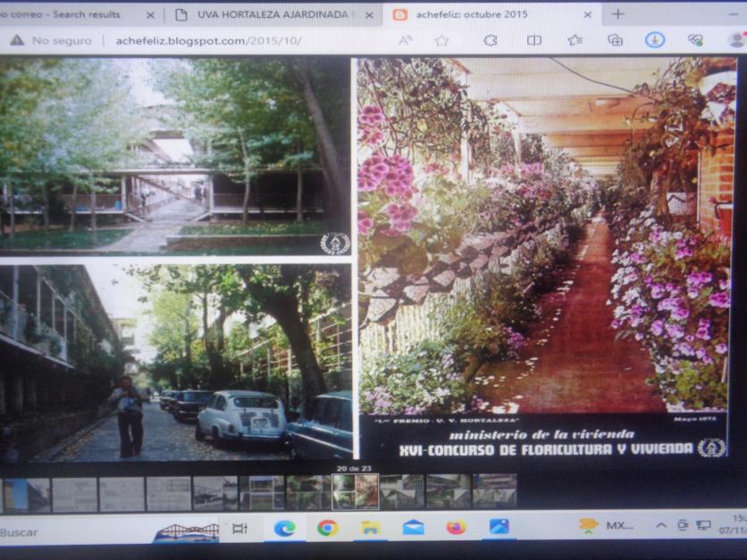This screenshot has width=747, height=560.
Task: Click the Windows Buscar search box
Action: (71, 531)
